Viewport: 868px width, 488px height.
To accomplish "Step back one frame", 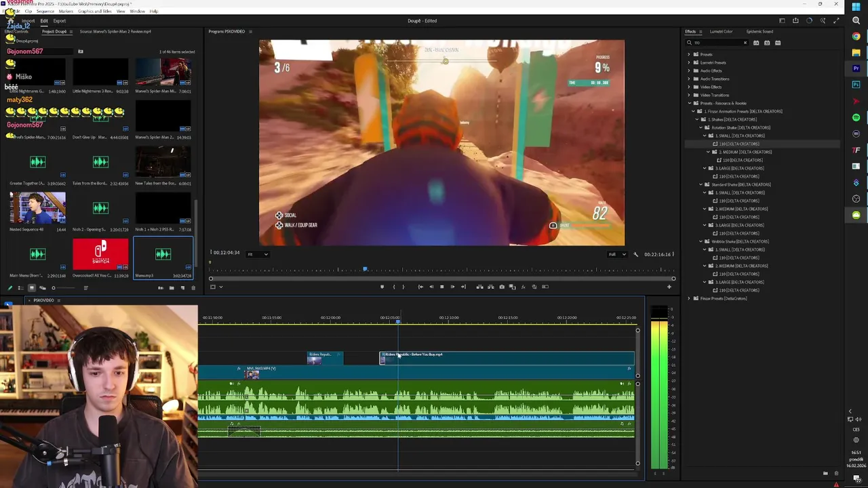I will pos(431,287).
